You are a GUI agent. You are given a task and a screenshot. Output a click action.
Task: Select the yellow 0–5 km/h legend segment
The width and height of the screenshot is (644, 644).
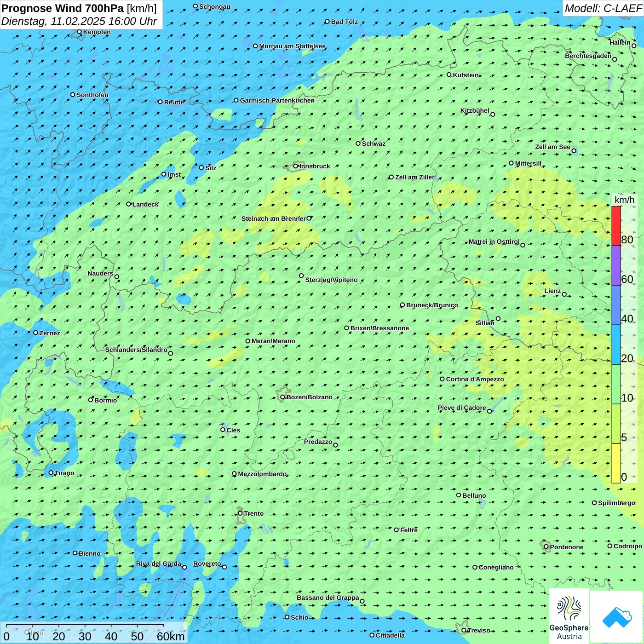616,463
